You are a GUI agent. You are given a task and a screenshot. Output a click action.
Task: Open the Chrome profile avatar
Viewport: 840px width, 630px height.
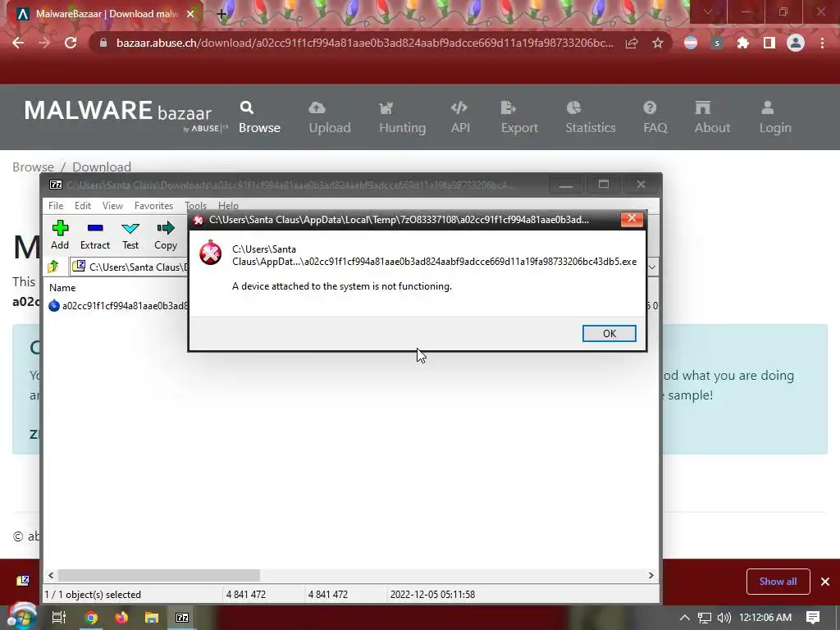pos(796,43)
